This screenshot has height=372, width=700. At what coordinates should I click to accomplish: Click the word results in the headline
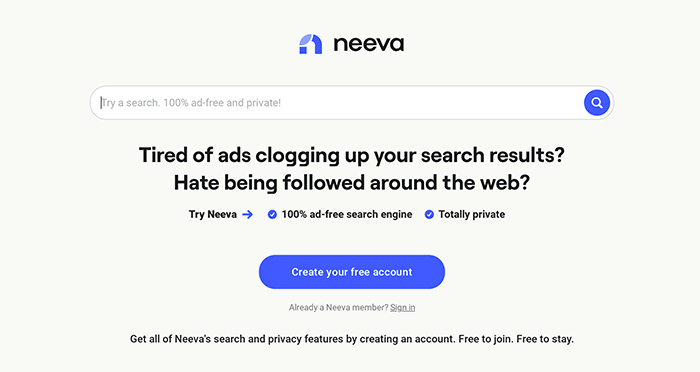coord(527,155)
